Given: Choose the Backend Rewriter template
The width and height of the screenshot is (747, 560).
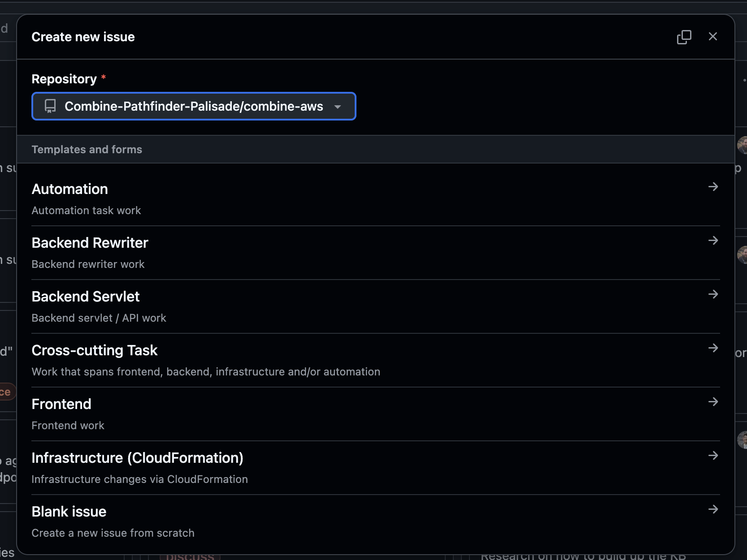Looking at the screenshot, I should (x=90, y=243).
